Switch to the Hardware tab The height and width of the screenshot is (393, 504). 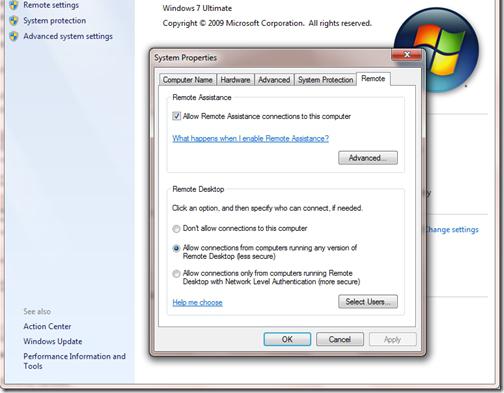[235, 80]
